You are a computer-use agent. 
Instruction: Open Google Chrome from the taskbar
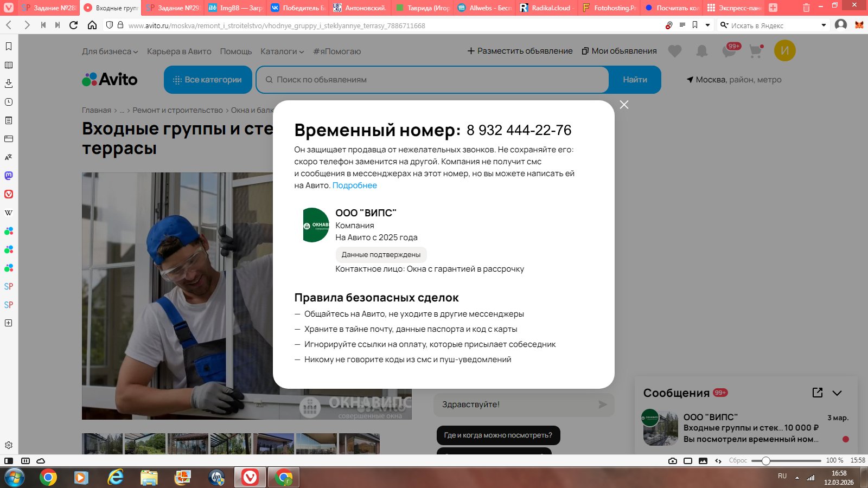coord(48,477)
